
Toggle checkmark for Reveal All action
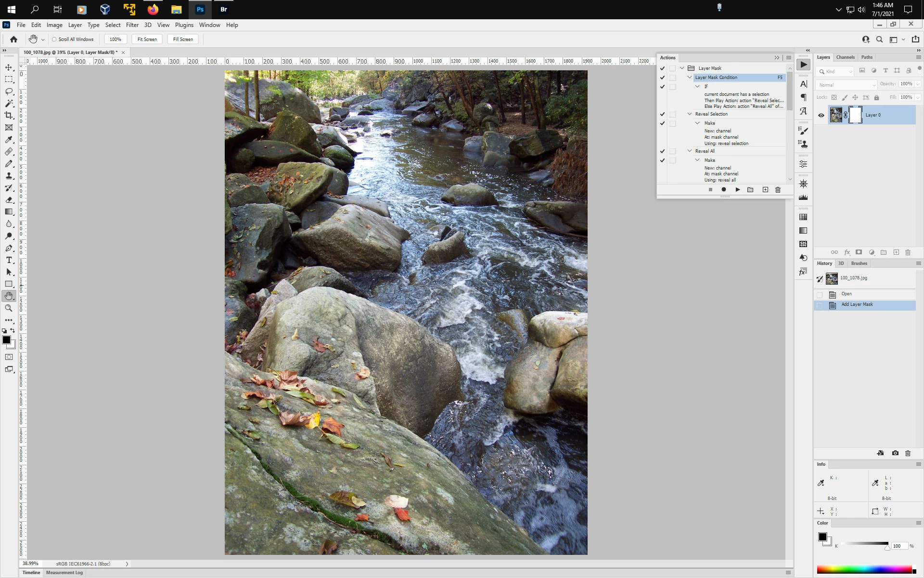(662, 151)
